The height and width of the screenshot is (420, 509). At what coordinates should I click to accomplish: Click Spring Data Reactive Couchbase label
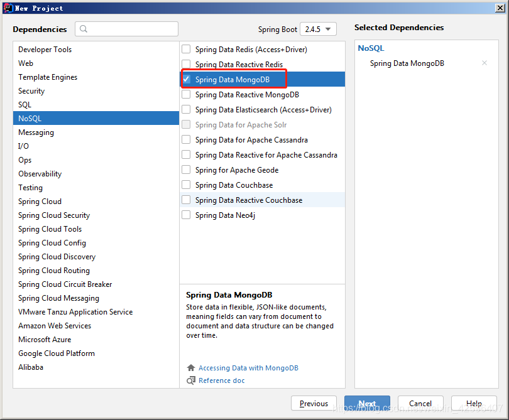(249, 200)
